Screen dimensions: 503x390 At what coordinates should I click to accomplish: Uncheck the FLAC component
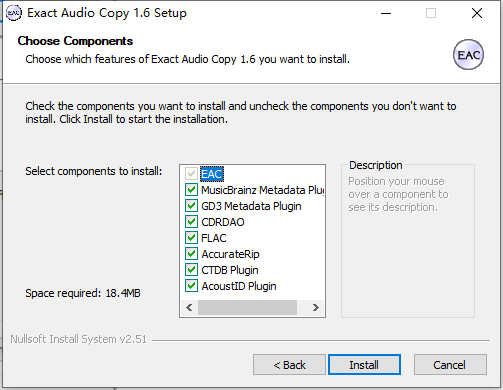(x=191, y=238)
